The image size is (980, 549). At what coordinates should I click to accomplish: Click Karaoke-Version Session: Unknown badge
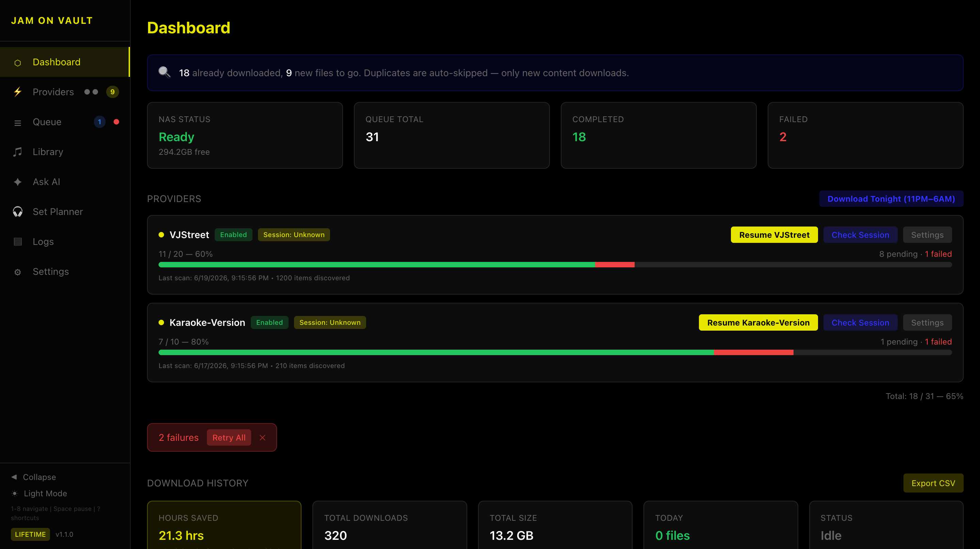(330, 322)
